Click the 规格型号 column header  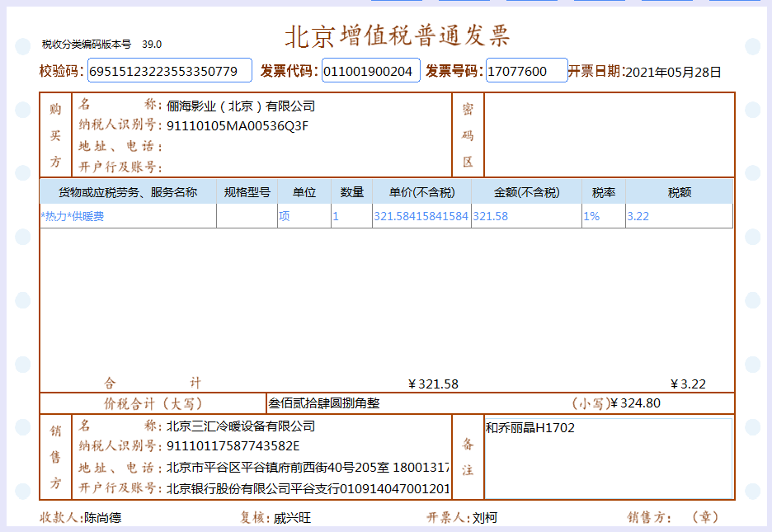click(x=247, y=192)
